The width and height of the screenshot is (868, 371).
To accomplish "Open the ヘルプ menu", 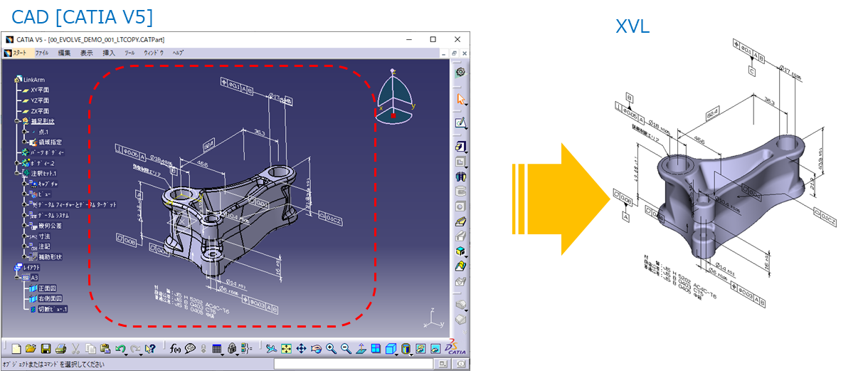I will pos(178,53).
